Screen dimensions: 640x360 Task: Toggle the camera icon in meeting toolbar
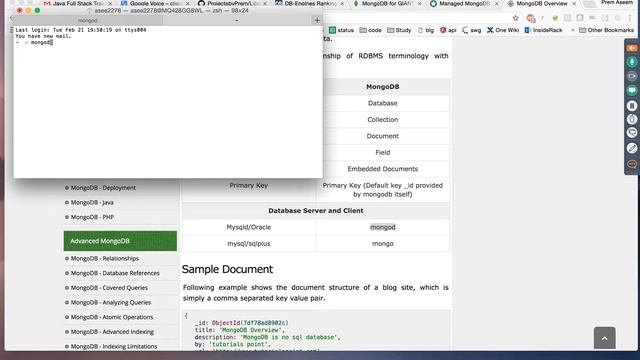pyautogui.click(x=632, y=76)
